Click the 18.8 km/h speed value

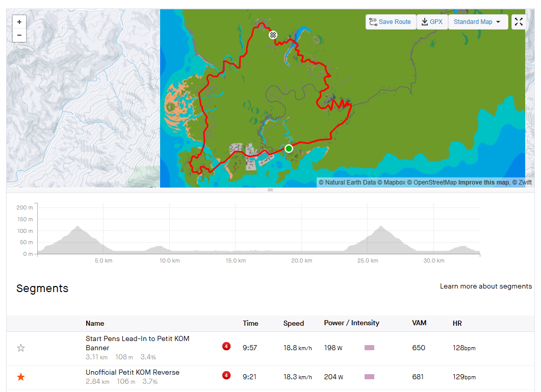tap(297, 348)
